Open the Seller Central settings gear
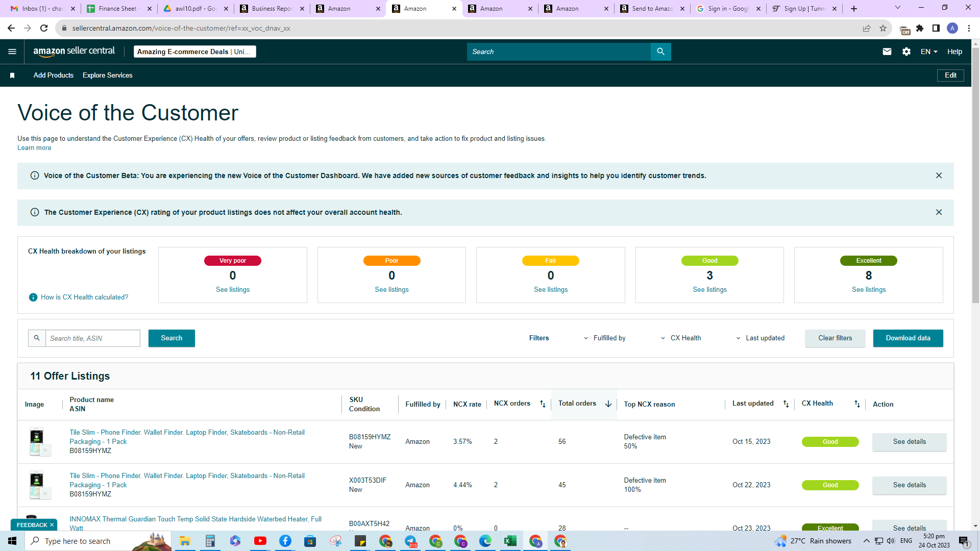The image size is (980, 551). (906, 52)
